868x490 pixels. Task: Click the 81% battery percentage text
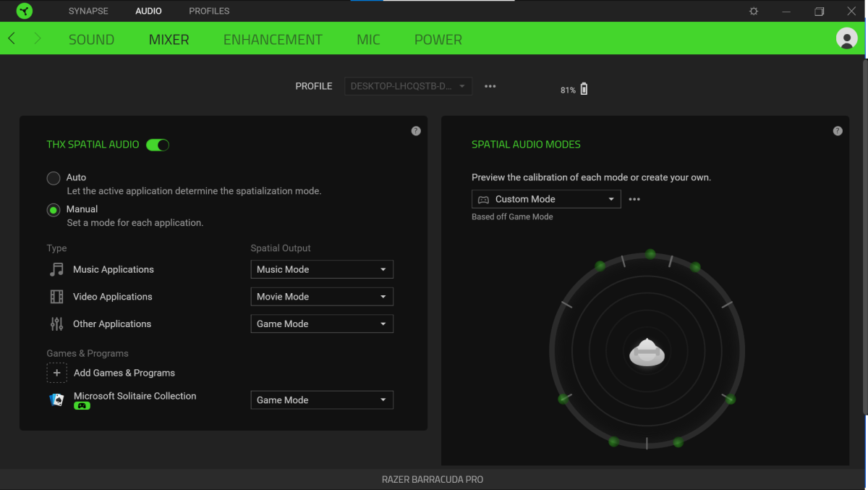coord(568,90)
